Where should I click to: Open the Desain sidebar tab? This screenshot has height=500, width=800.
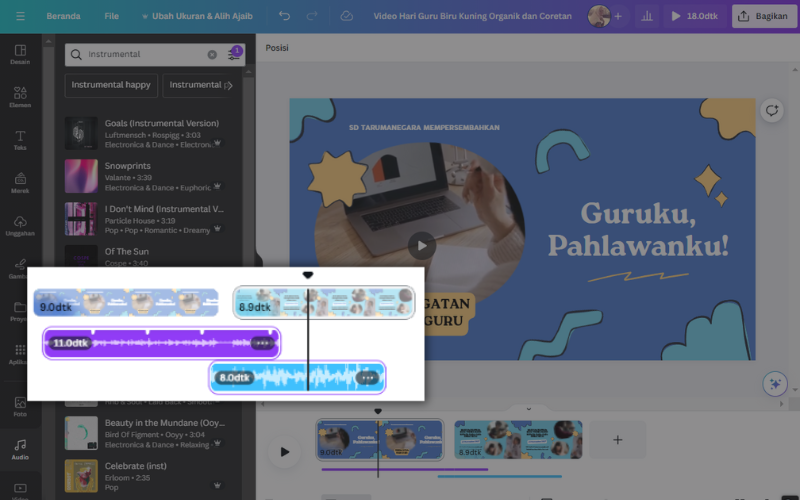[20, 55]
